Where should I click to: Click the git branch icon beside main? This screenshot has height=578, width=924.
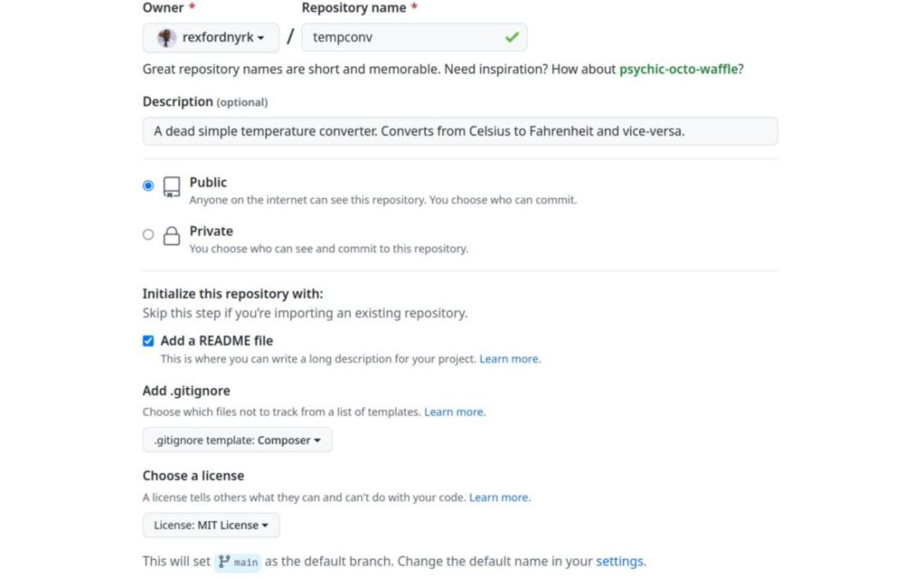tap(224, 562)
